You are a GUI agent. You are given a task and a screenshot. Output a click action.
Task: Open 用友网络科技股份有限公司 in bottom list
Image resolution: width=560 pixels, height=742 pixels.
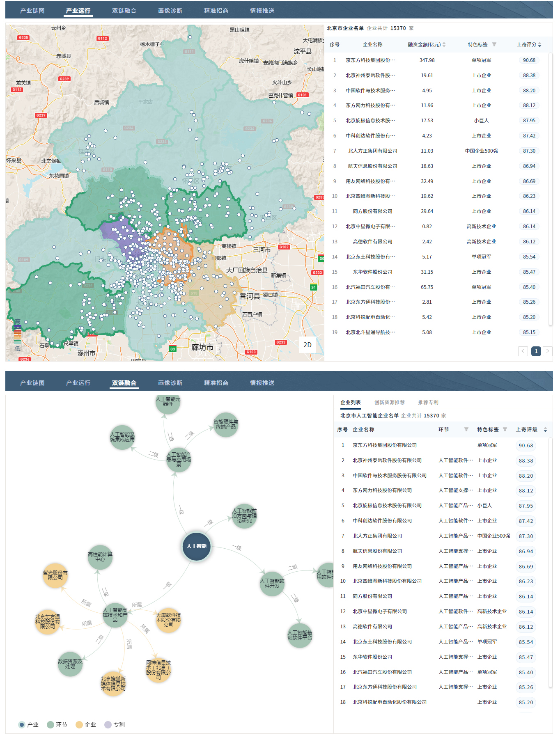coord(382,566)
